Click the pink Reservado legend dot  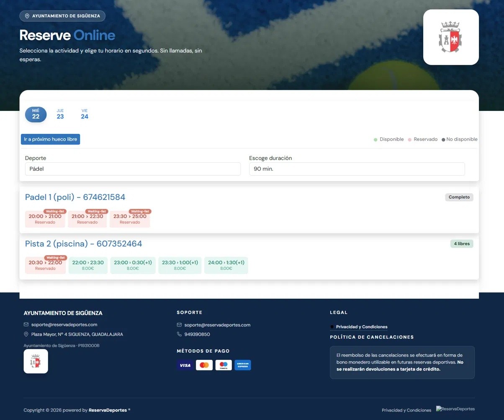tap(410, 140)
